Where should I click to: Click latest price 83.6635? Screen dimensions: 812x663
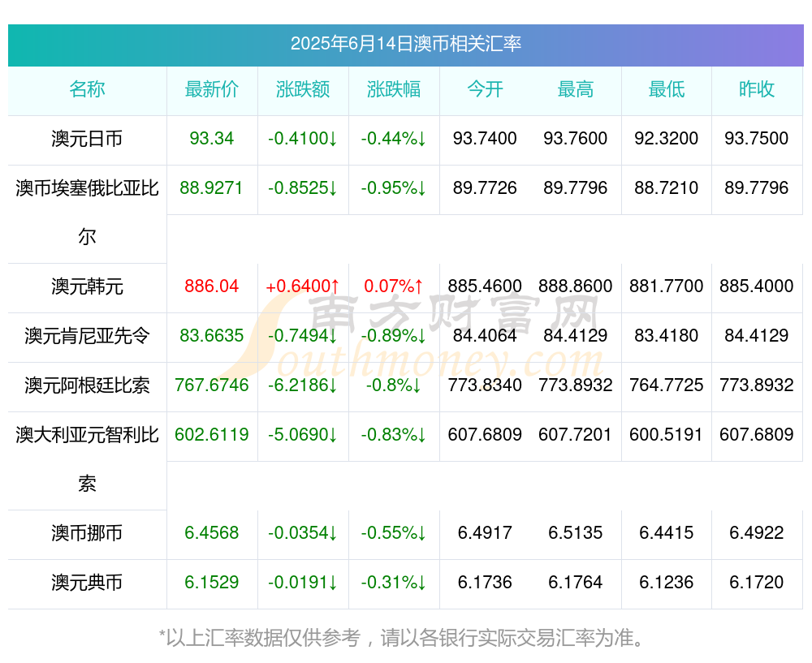pyautogui.click(x=212, y=335)
